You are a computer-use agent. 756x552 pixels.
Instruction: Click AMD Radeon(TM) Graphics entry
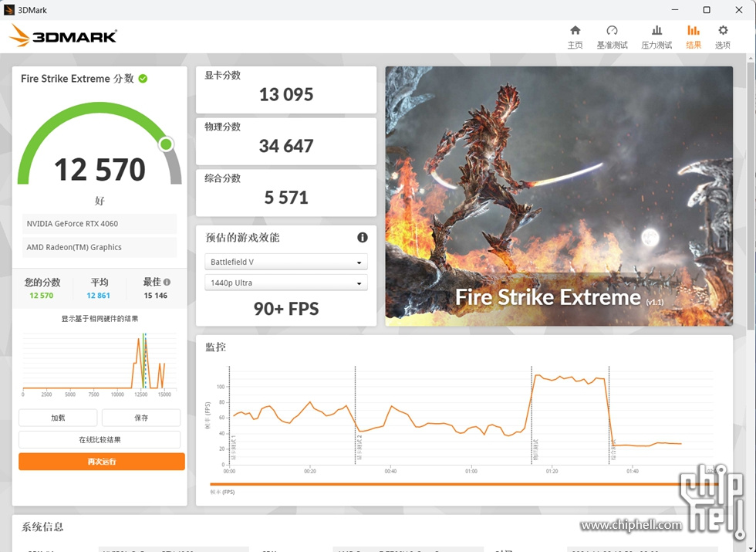pos(100,247)
